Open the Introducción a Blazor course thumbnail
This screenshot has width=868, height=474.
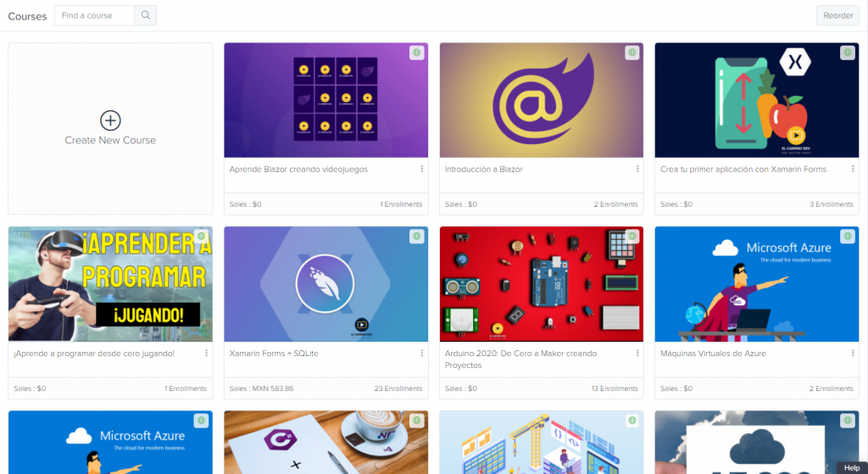click(x=541, y=100)
